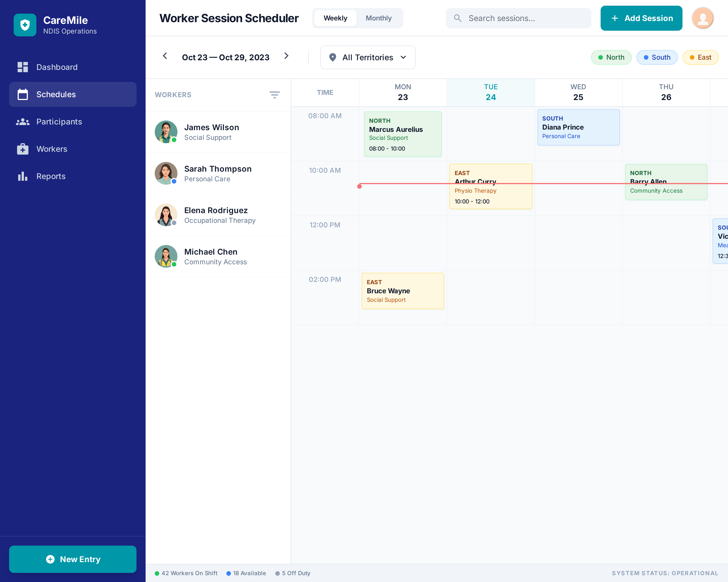
Task: Click the workers list filter icon
Action: 274,95
